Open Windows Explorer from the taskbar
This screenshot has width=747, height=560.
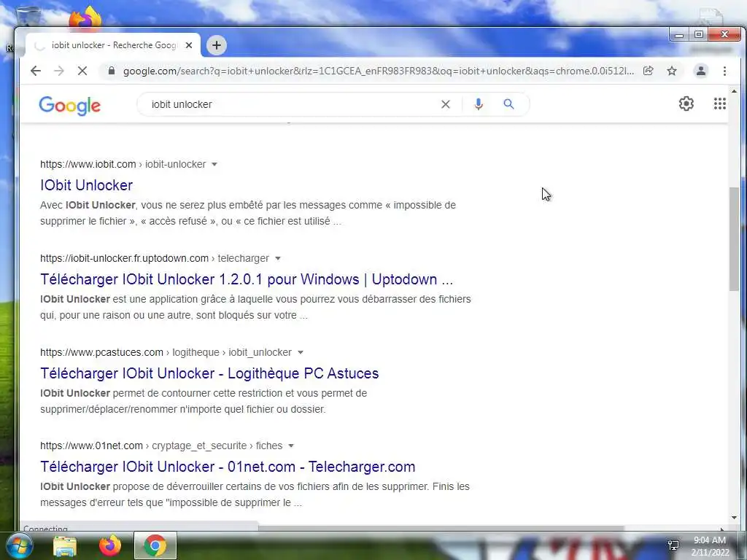pos(65,546)
